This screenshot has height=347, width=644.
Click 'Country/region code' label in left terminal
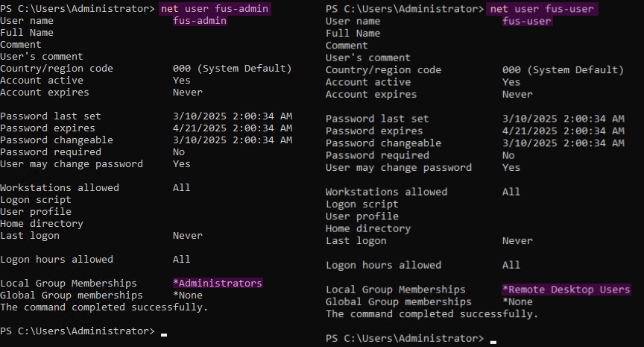57,69
